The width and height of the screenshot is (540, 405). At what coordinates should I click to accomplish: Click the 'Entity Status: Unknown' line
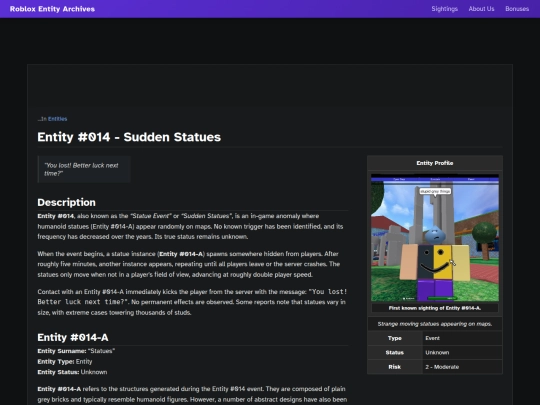[72, 372]
